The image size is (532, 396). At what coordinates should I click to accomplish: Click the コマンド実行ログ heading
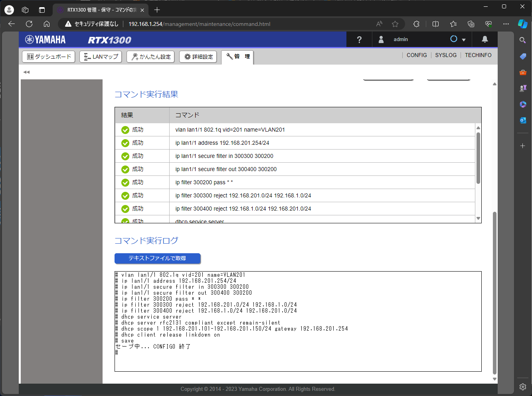click(x=146, y=241)
